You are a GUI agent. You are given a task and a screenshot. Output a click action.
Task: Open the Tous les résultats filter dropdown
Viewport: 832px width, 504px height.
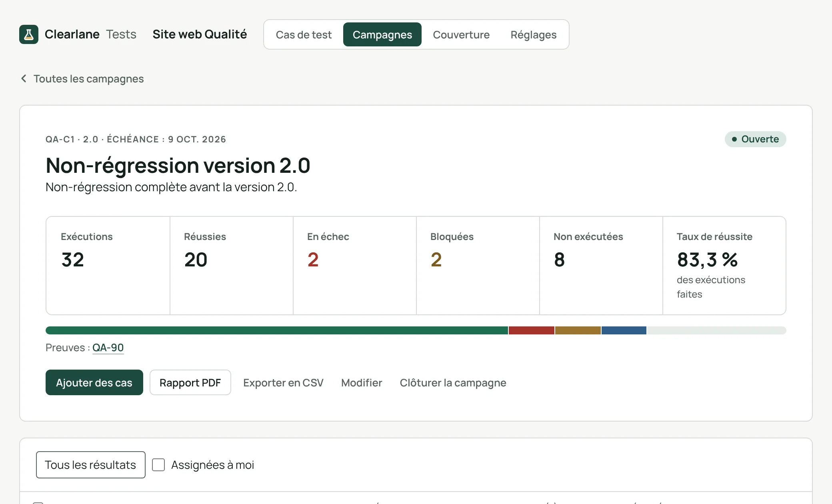click(91, 465)
